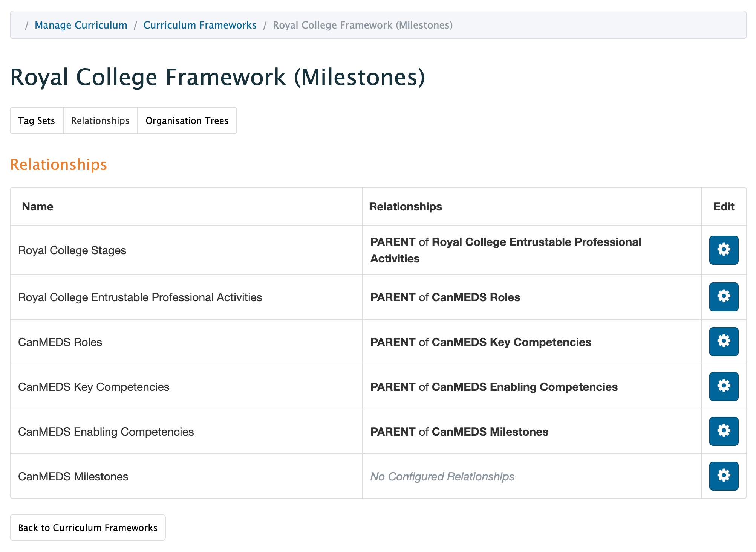
Task: Click No Configured Relationships text
Action: click(442, 477)
